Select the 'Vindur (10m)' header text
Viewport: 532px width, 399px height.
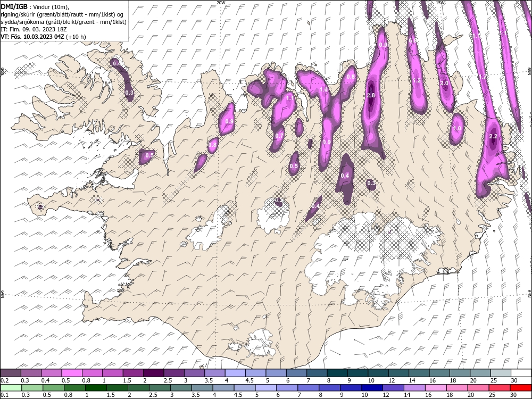click(x=52, y=7)
